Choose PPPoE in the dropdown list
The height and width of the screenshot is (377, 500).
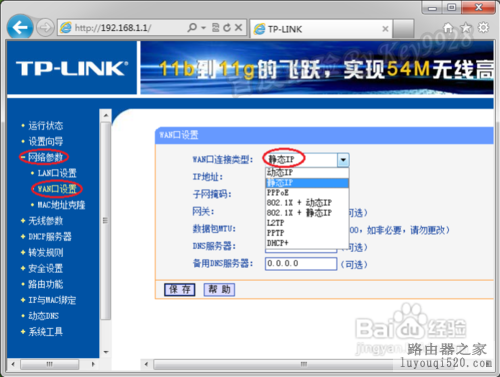pos(307,193)
